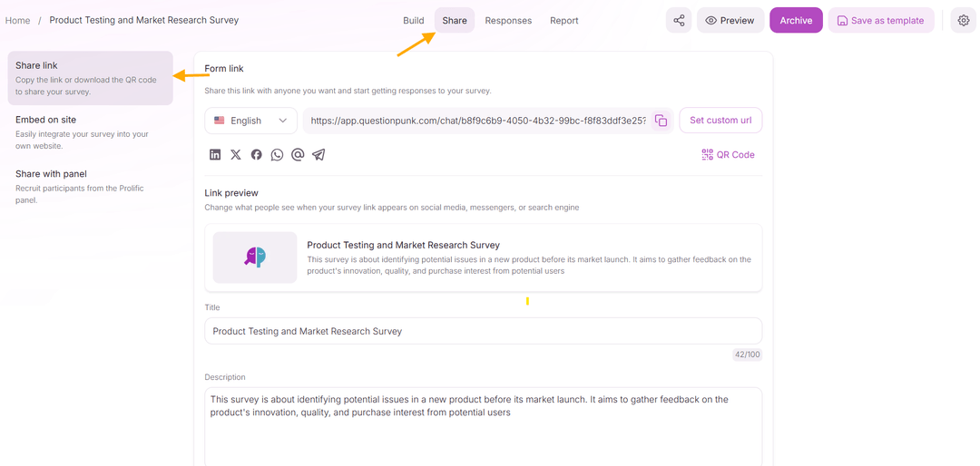Open the survey Preview
This screenshot has width=980, height=466.
tap(730, 21)
